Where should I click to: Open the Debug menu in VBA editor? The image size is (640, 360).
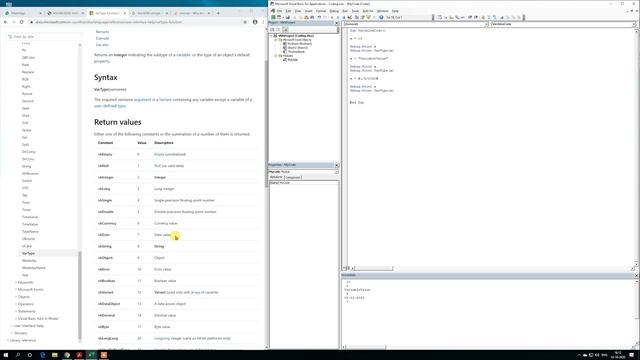pos(334,11)
